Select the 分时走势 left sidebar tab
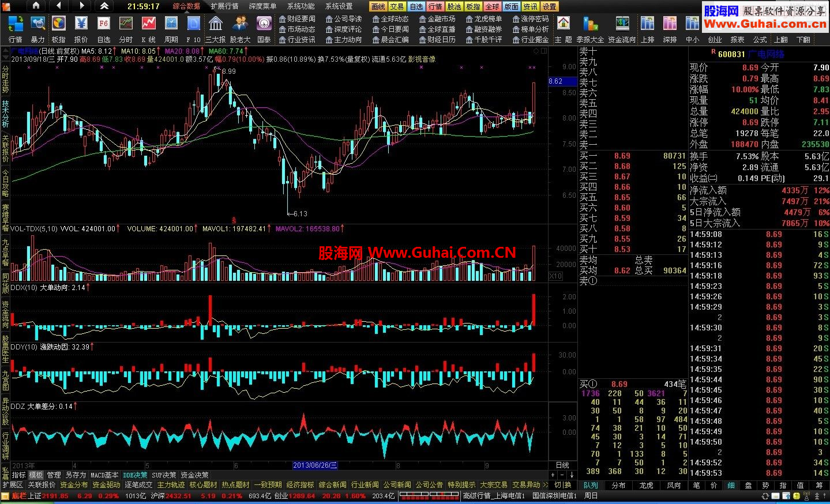Viewport: 830px width, 504px height. [x=5, y=80]
